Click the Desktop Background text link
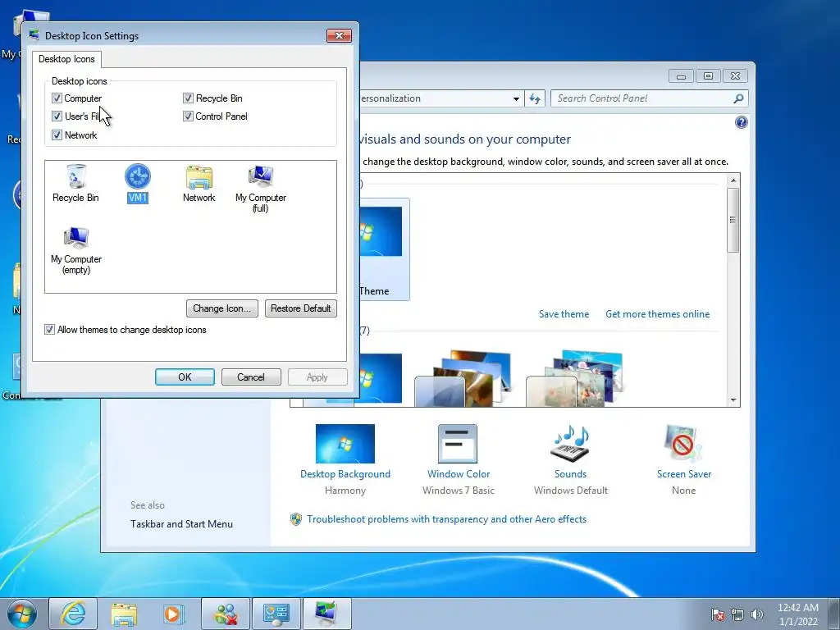This screenshot has width=840, height=630. (x=345, y=474)
